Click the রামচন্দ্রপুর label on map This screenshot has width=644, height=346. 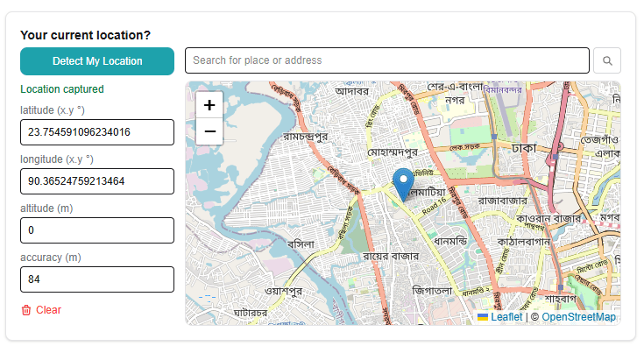point(306,137)
